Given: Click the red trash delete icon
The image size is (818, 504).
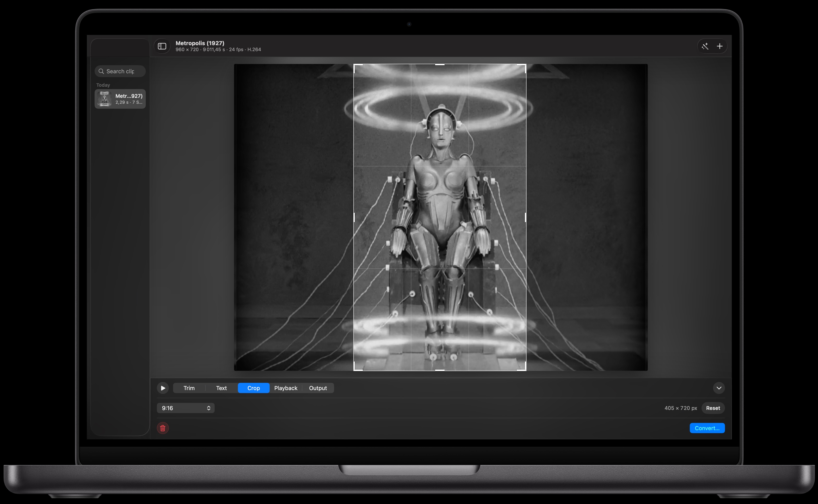Looking at the screenshot, I should click(x=163, y=428).
